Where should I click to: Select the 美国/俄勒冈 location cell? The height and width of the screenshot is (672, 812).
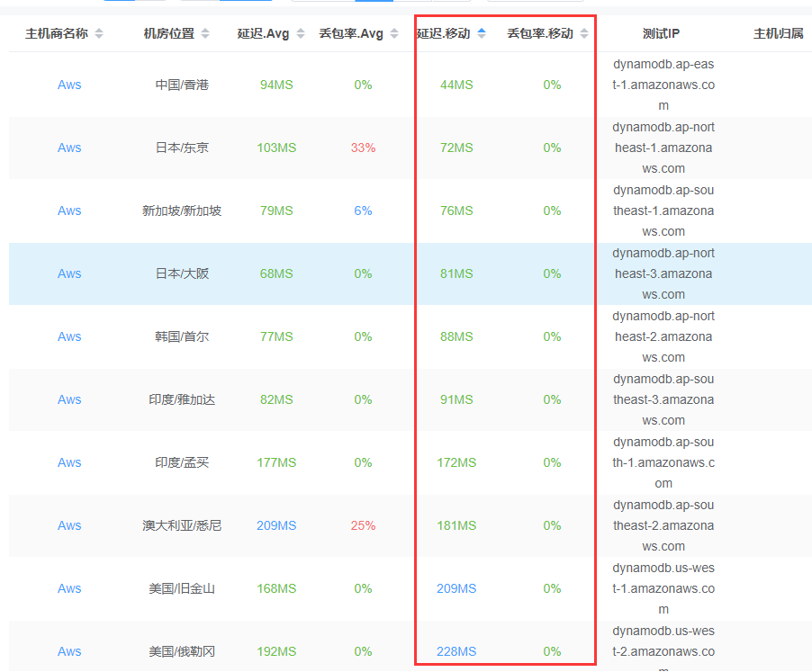[182, 652]
